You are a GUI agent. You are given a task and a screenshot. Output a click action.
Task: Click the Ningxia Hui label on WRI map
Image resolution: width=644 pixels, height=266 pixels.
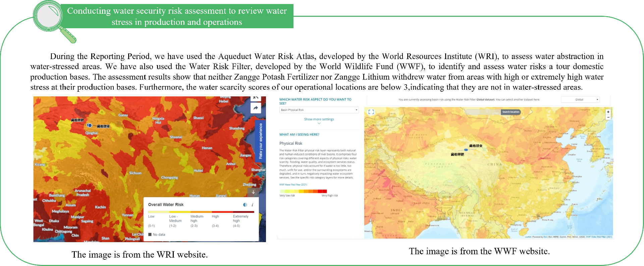158,121
